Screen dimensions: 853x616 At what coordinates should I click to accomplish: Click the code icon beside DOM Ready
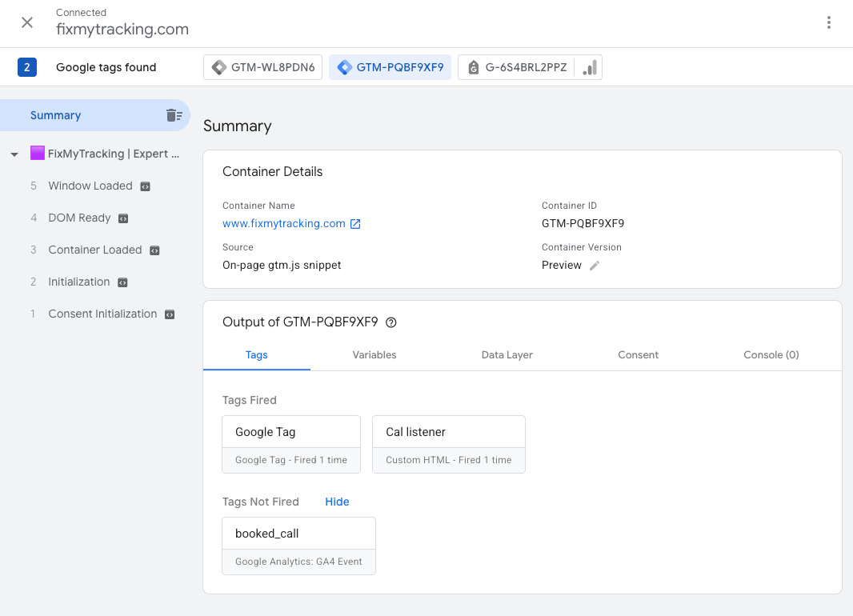pos(123,218)
